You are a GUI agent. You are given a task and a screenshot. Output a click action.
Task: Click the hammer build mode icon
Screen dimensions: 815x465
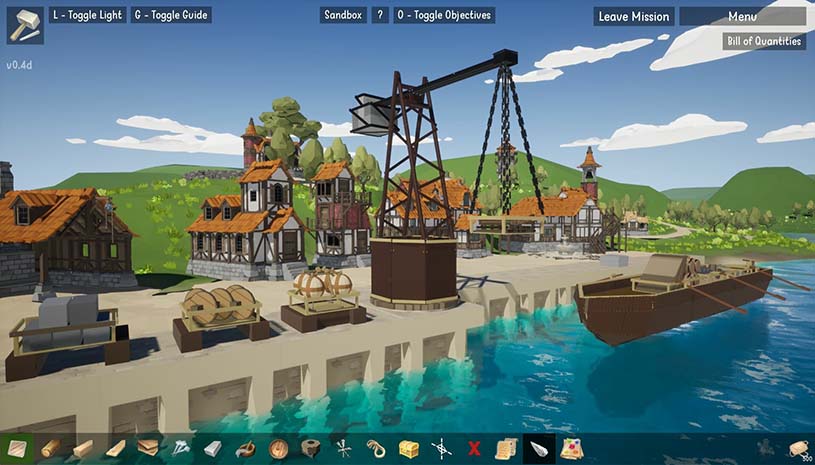tap(25, 25)
